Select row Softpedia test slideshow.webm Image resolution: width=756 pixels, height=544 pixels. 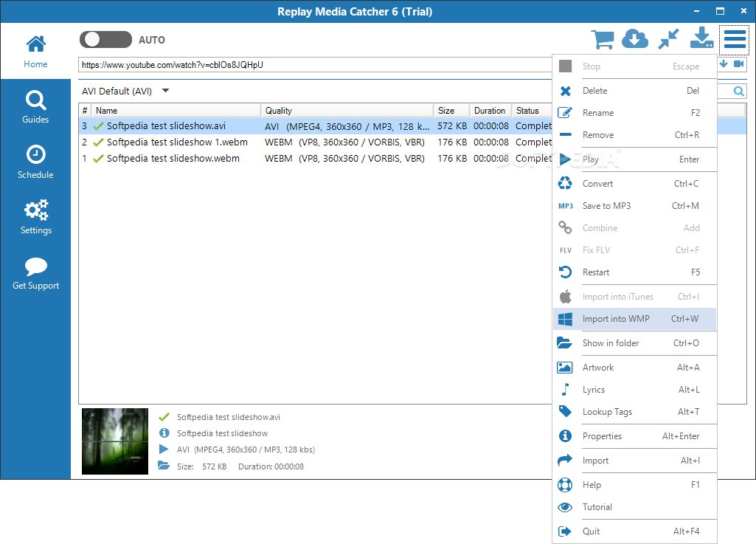(316, 158)
